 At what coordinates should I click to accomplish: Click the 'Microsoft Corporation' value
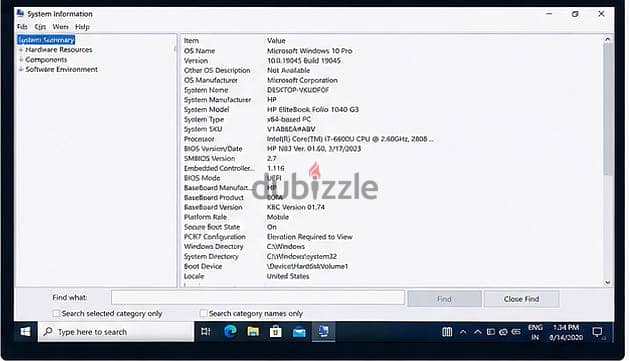(302, 80)
